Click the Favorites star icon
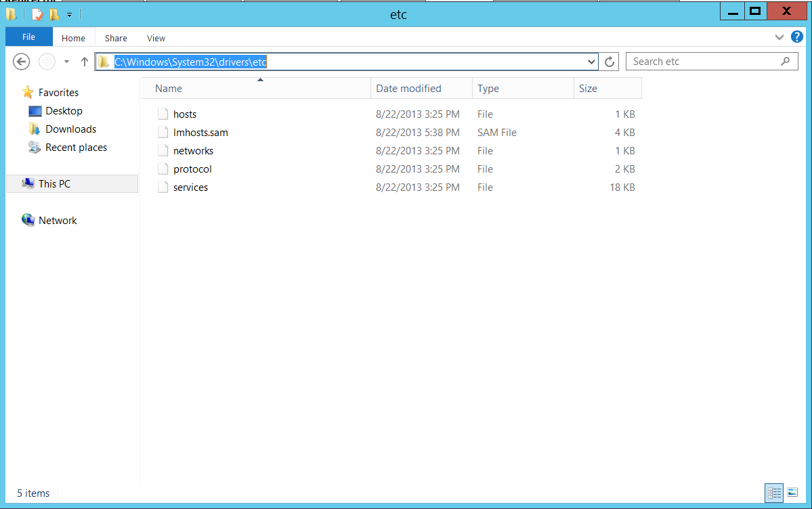Screen dimensions: 812x509 28,92
